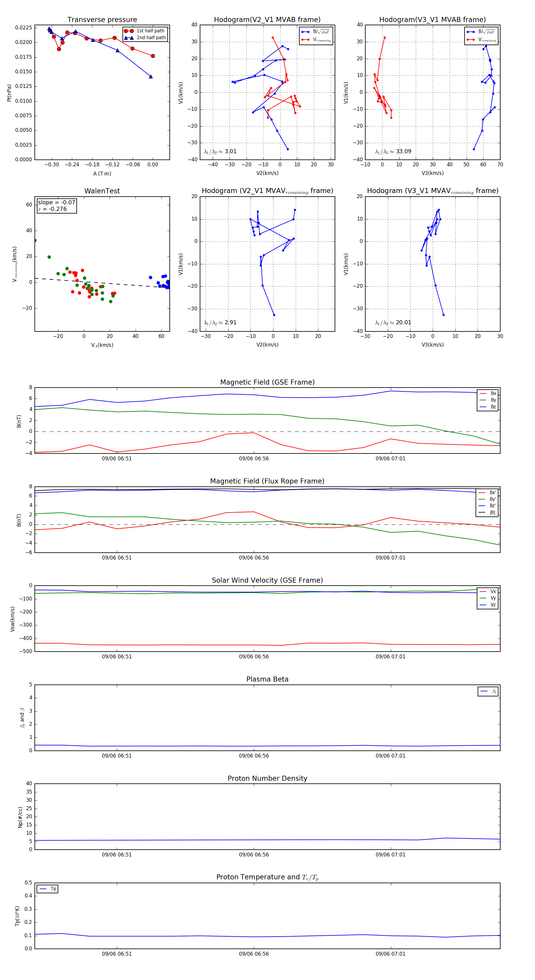Screen dimensions: 535x980
Task: Click the eigenvalue ratio text '2.91'
Action: click(230, 323)
